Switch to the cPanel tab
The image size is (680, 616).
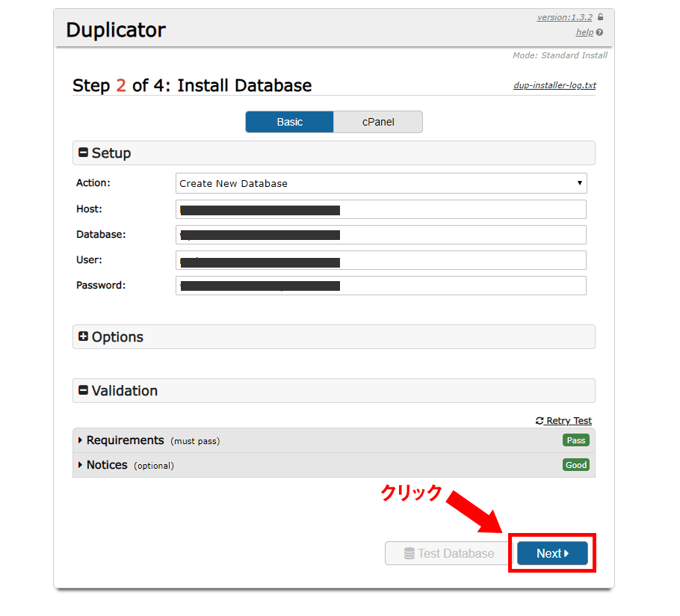pos(377,122)
